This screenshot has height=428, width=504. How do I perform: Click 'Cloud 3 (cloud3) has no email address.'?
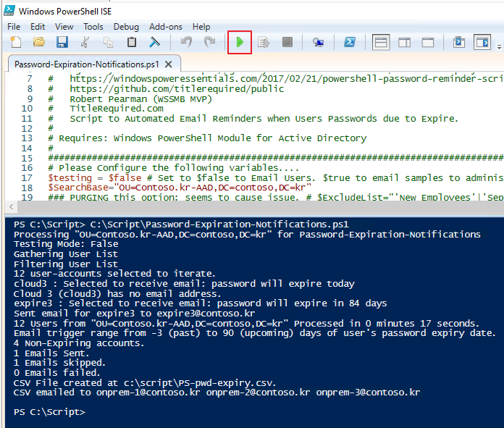117,293
